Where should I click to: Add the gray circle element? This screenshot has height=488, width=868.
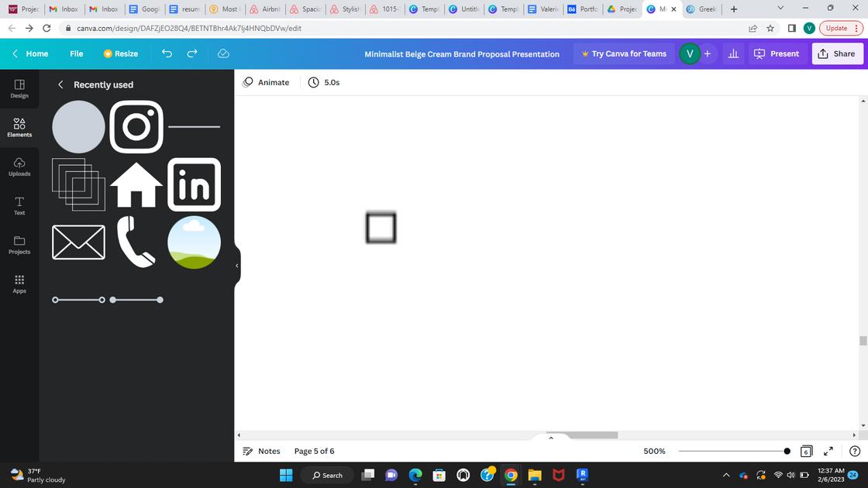(78, 127)
